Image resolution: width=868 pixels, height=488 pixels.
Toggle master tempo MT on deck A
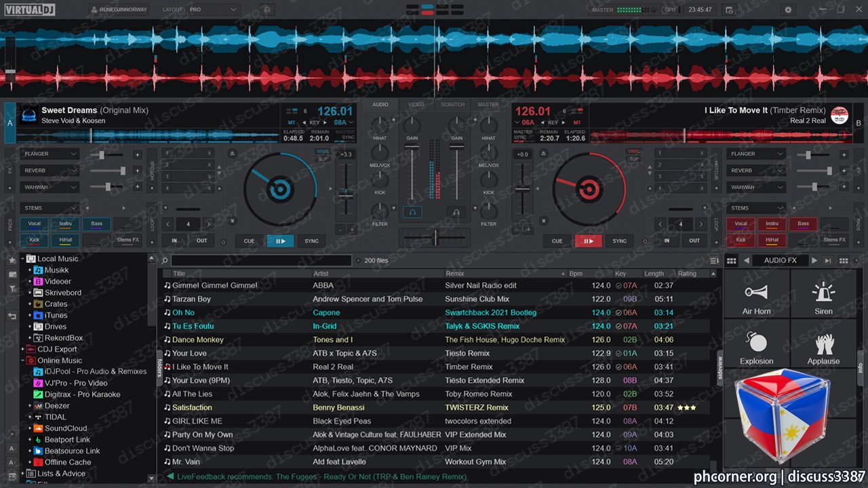pyautogui.click(x=292, y=123)
